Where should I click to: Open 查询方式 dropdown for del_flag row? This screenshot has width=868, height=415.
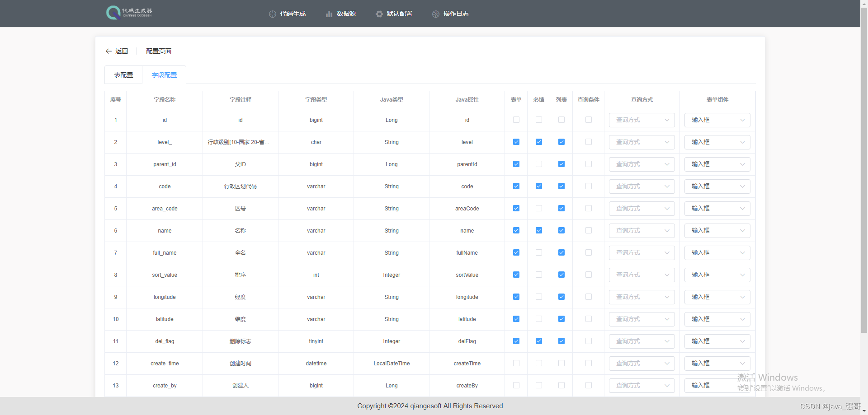click(x=642, y=341)
